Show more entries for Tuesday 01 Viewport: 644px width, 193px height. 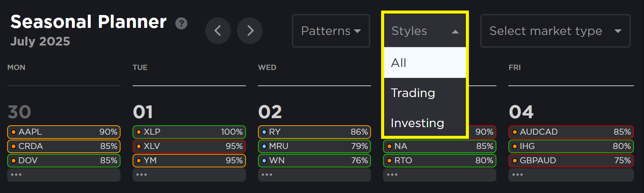(189, 175)
